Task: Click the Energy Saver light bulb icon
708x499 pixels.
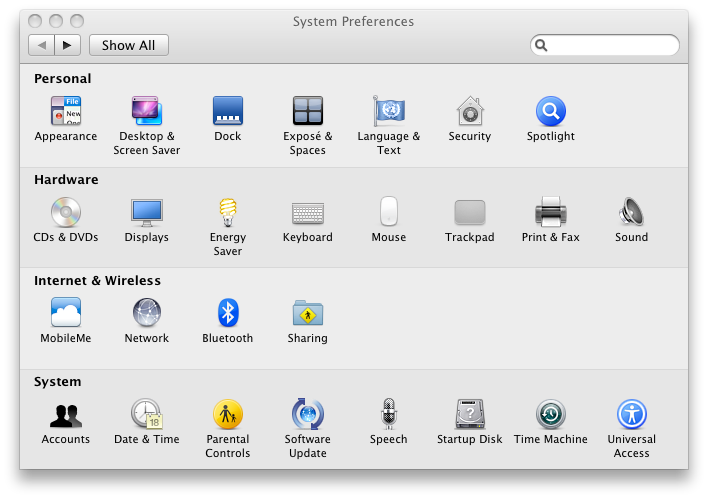Action: [228, 212]
